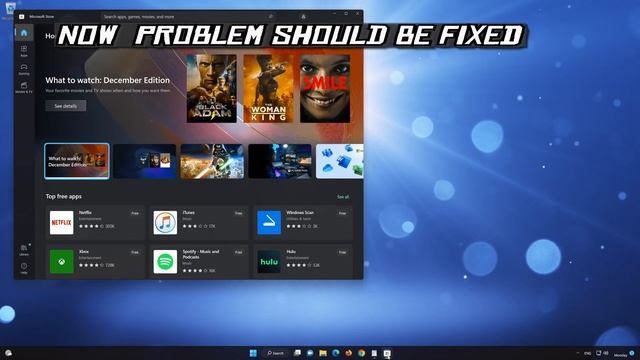Select the fourth carousel card with gaming setup
640x360 pixels.
[x=280, y=161]
